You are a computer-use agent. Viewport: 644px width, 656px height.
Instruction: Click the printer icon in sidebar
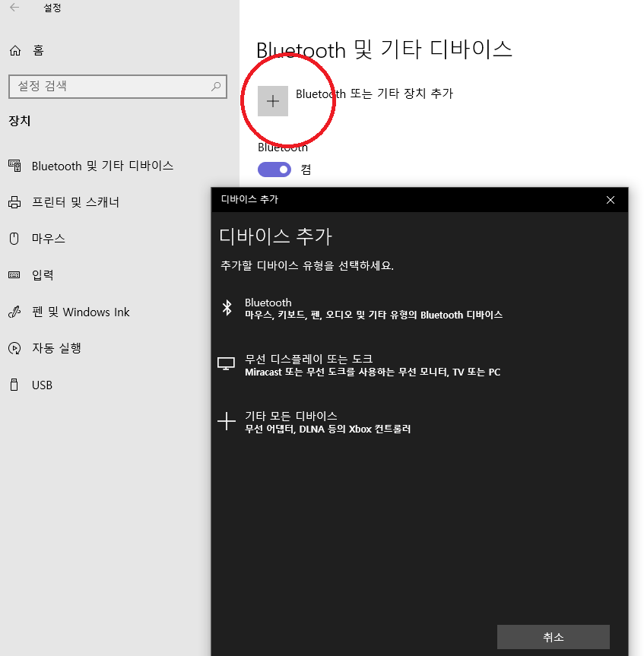[14, 202]
